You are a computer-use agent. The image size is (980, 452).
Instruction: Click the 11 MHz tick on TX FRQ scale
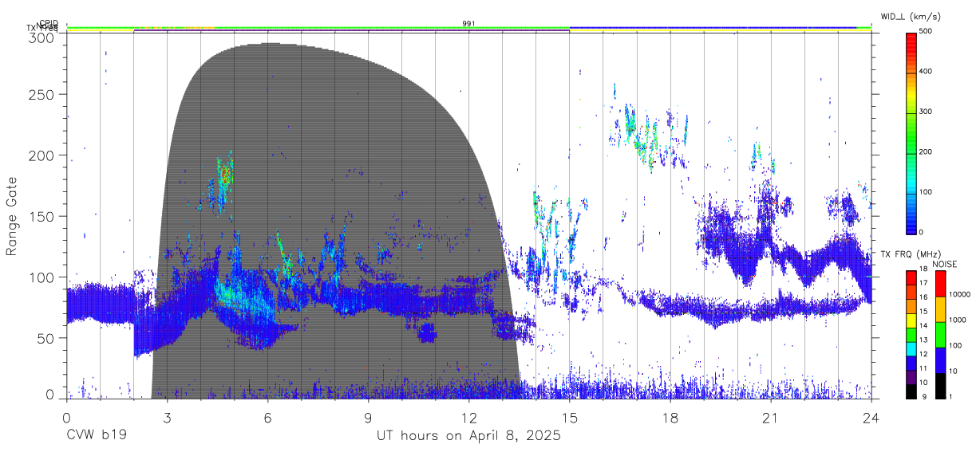pos(924,369)
